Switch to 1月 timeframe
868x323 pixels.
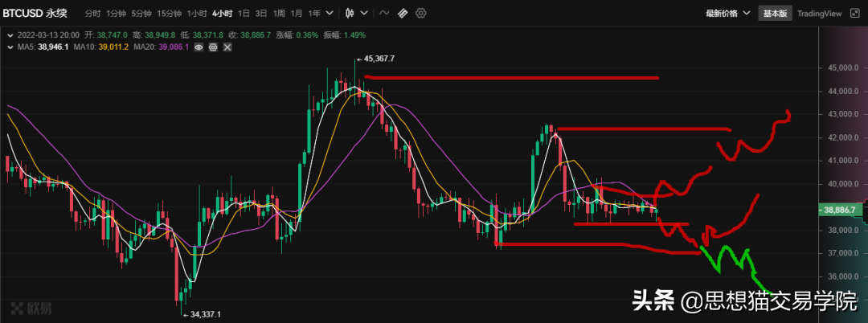click(x=297, y=14)
